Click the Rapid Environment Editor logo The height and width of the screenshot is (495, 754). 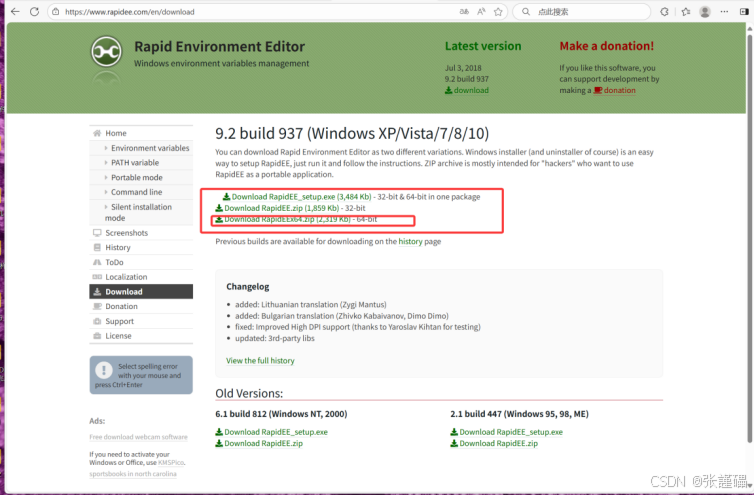click(x=106, y=51)
